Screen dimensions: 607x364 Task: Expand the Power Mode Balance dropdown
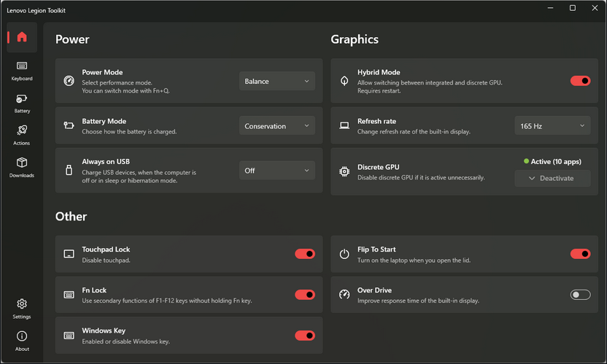277,81
